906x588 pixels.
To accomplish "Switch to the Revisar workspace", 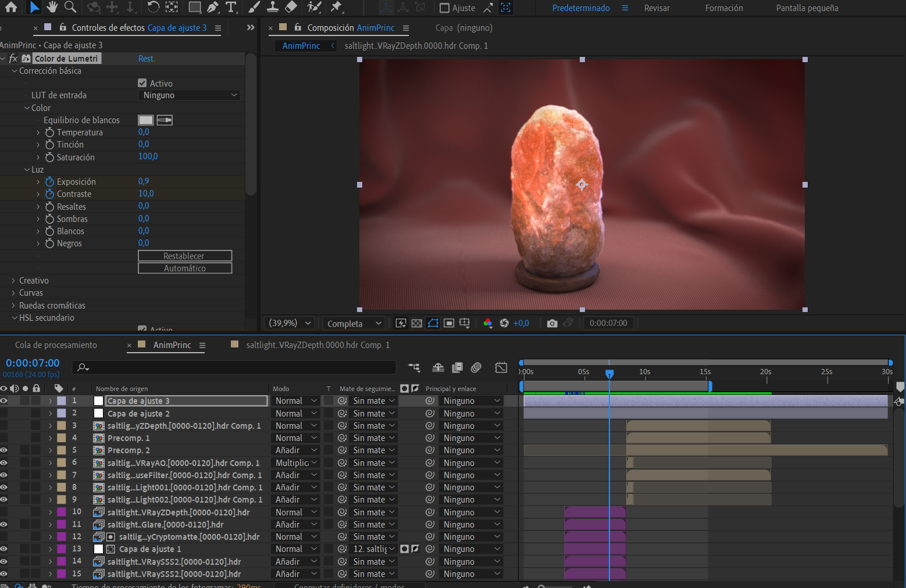I will (x=657, y=8).
